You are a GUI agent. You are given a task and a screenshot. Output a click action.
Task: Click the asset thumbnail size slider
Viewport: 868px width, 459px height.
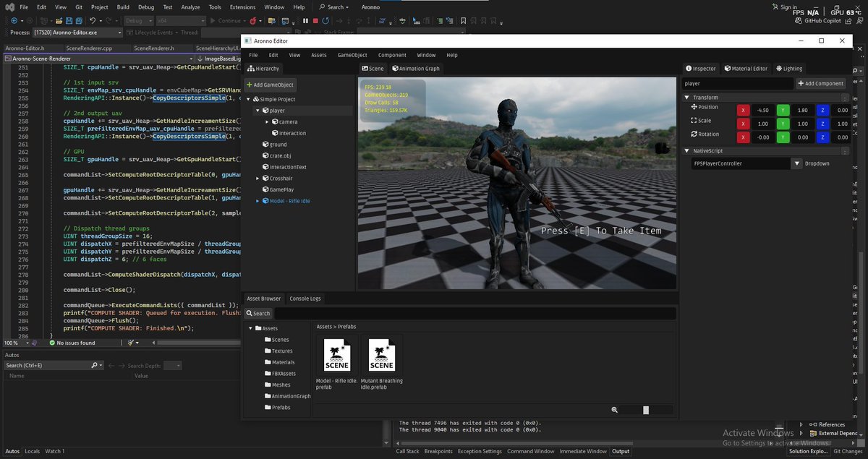645,410
